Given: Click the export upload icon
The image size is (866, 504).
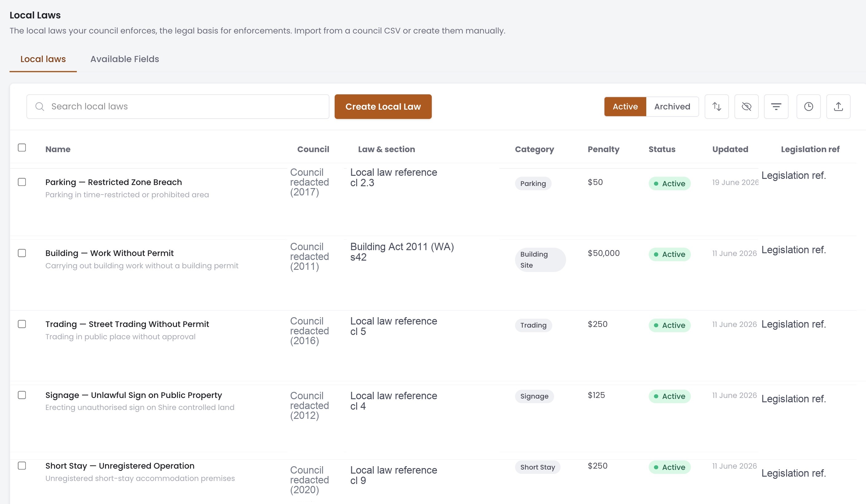Looking at the screenshot, I should tap(839, 107).
